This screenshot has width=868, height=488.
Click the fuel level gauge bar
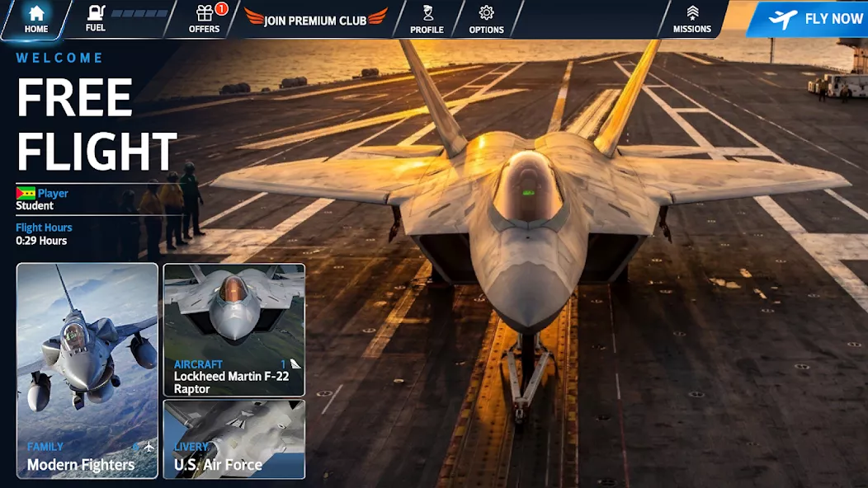tap(139, 13)
